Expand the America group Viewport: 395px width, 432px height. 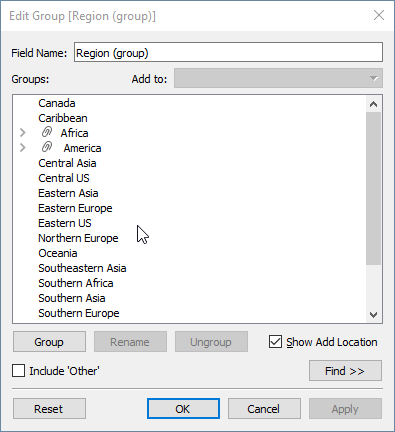click(x=23, y=147)
